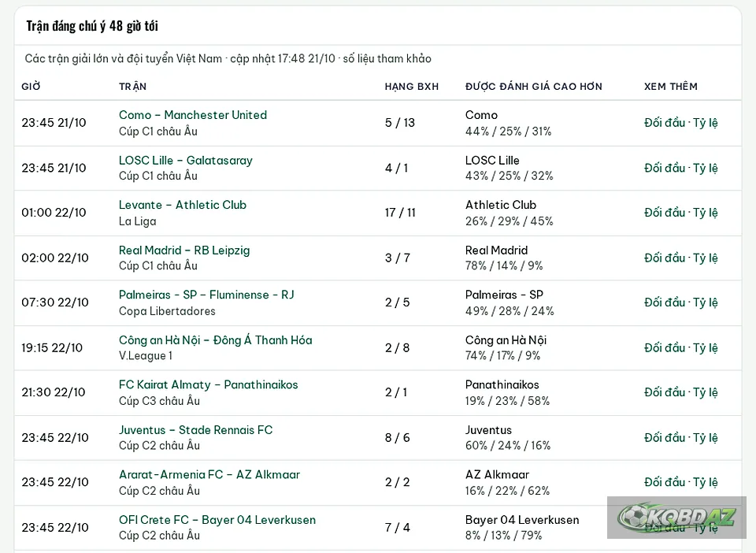This screenshot has height=553, width=756.
Task: Open the LOSC Lille – Galatasaray match
Action: [x=186, y=161]
